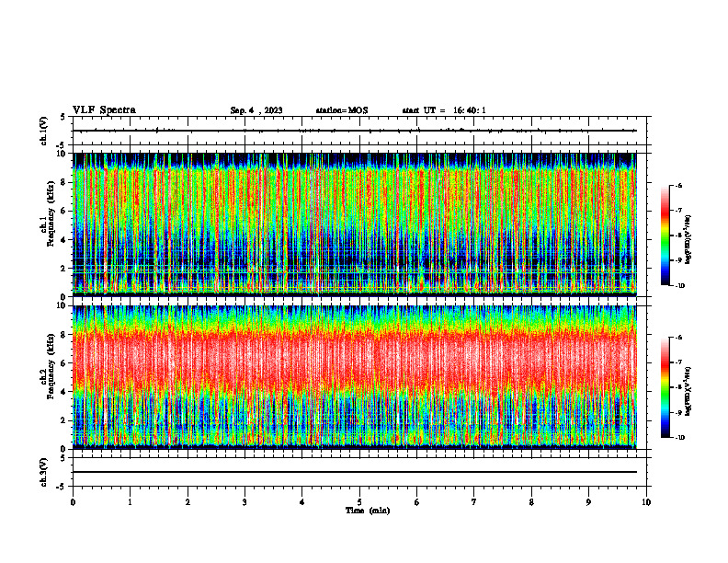Click the "VLF Spectra" plot title
Viewport: 728px width, 563px height.
[x=104, y=110]
